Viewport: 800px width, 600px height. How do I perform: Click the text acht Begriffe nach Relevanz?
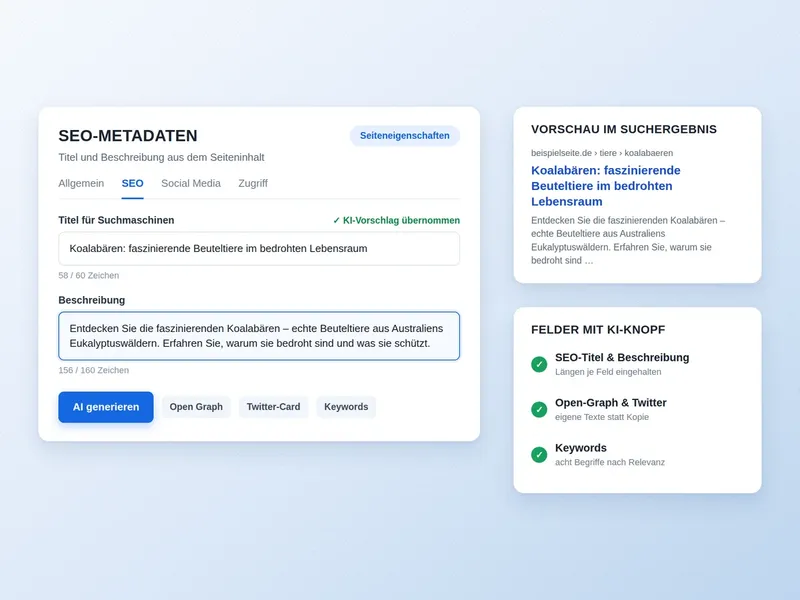click(610, 462)
